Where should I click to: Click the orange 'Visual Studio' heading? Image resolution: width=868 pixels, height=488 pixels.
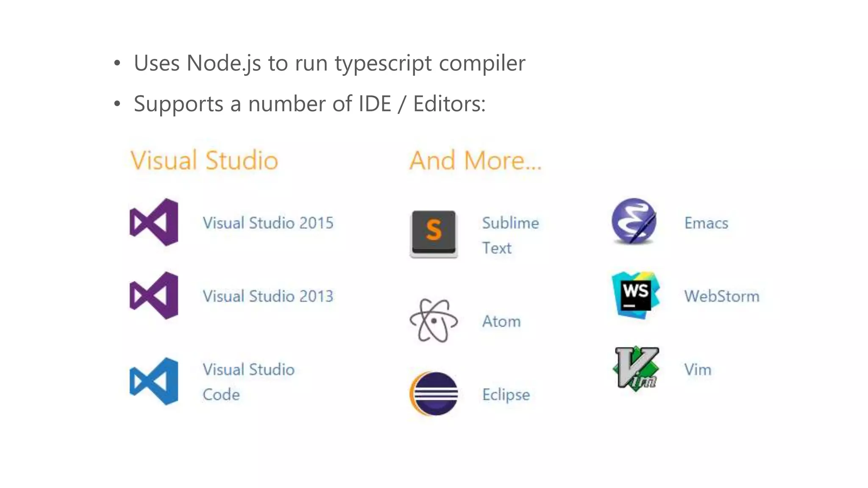(x=204, y=160)
